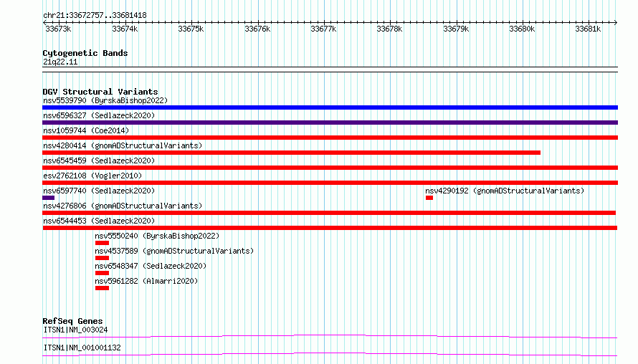Image resolution: width=638 pixels, height=364 pixels.
Task: Select the short red nsv4537589 bar
Action: coord(102,258)
